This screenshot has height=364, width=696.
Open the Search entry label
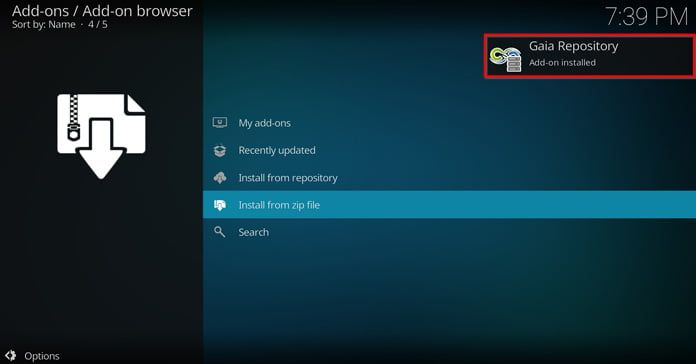(x=253, y=232)
